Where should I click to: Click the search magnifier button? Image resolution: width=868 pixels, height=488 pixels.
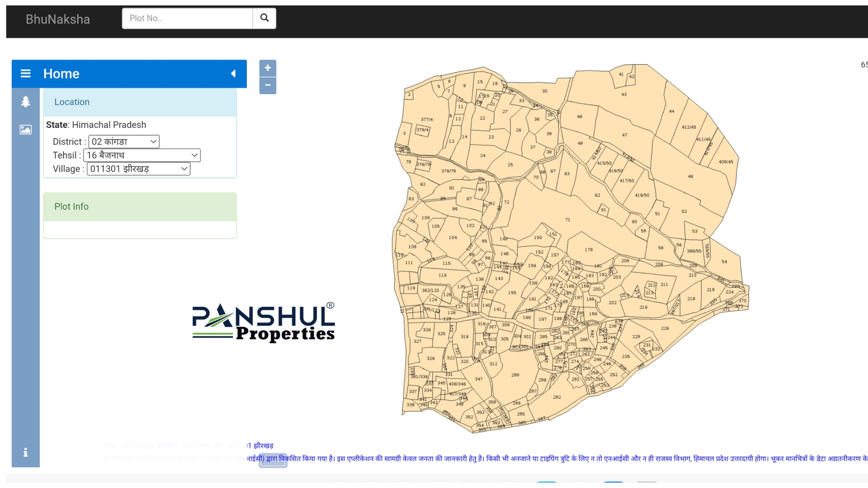[x=264, y=18]
